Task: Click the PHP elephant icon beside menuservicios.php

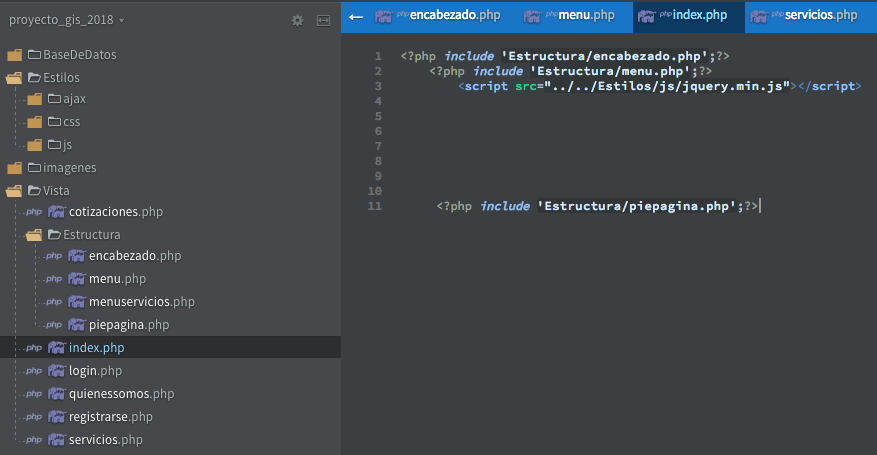Action: pos(77,302)
